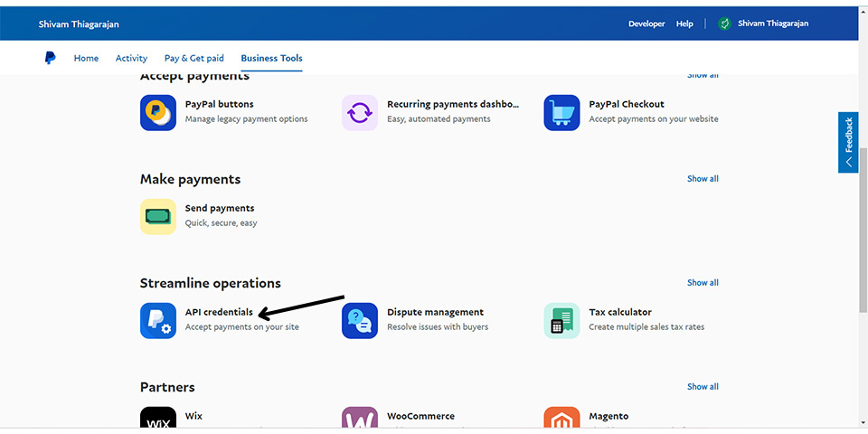Click the API credentials title link
The height and width of the screenshot is (434, 868).
219,312
